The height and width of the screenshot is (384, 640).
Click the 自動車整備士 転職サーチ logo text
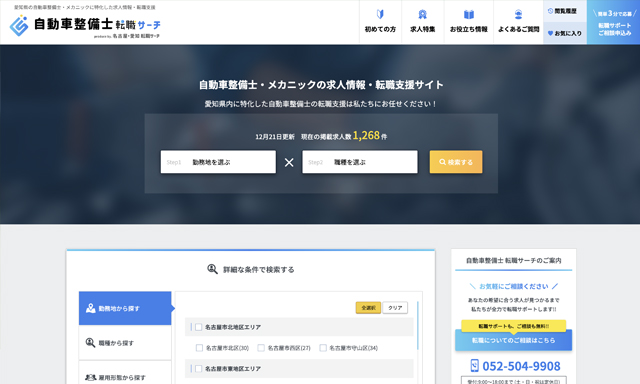(x=97, y=24)
